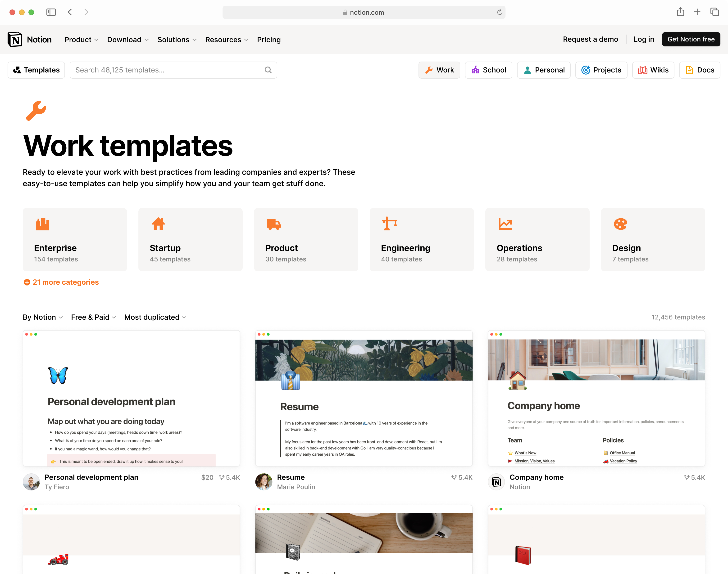This screenshot has height=574, width=728.
Task: Click the search magnifier icon
Action: click(268, 70)
